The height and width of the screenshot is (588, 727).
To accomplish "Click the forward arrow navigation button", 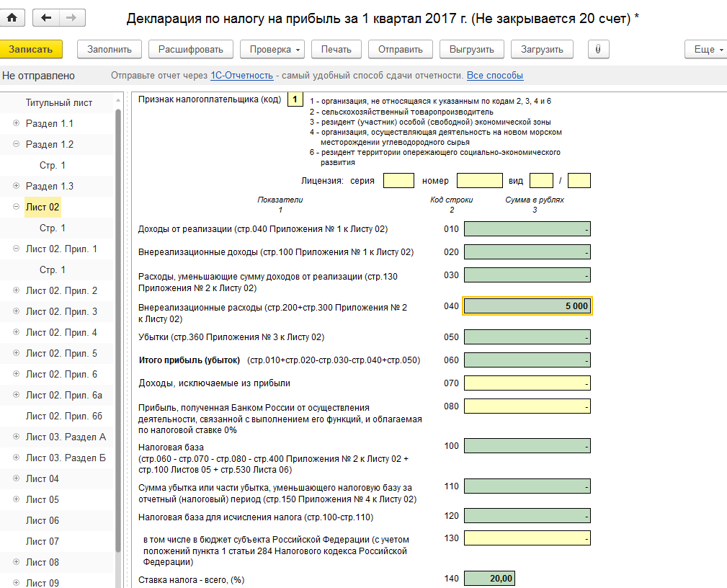I will 71,18.
